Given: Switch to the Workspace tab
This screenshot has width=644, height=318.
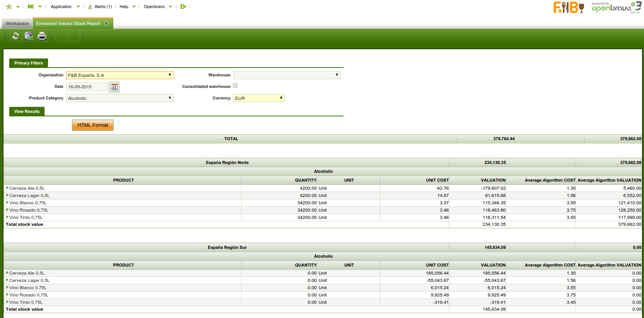Looking at the screenshot, I should [x=17, y=23].
